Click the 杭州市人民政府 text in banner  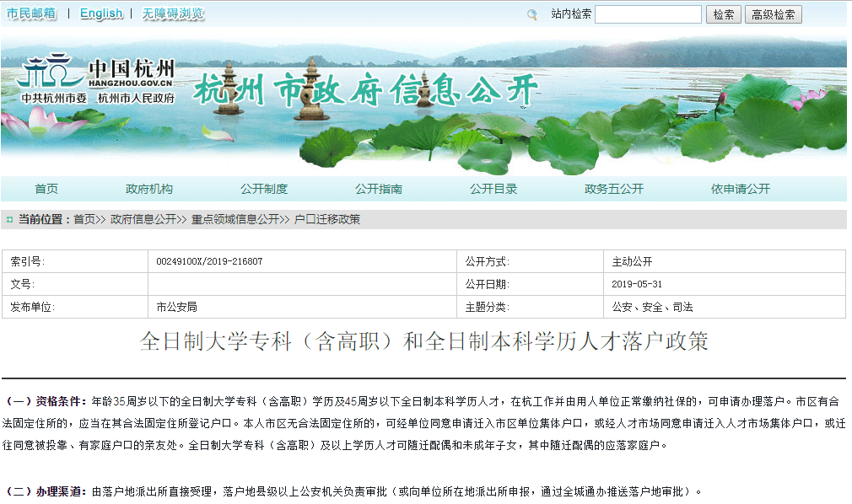[136, 99]
